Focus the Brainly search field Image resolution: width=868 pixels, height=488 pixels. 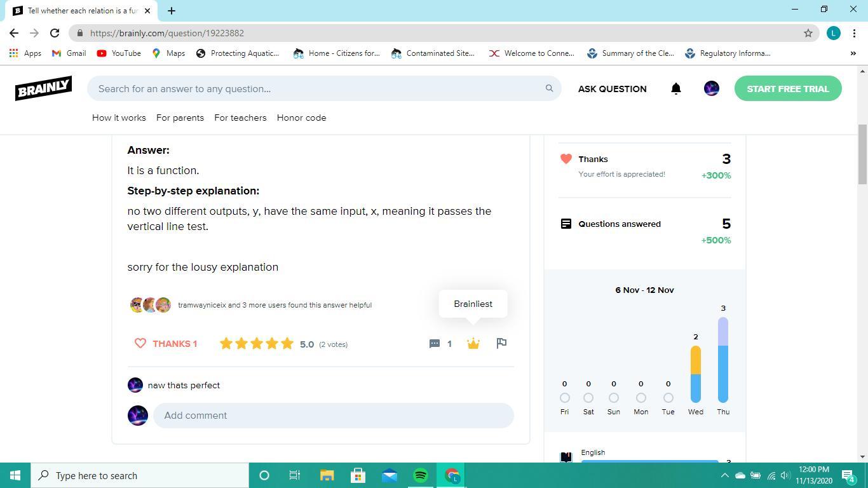[324, 88]
